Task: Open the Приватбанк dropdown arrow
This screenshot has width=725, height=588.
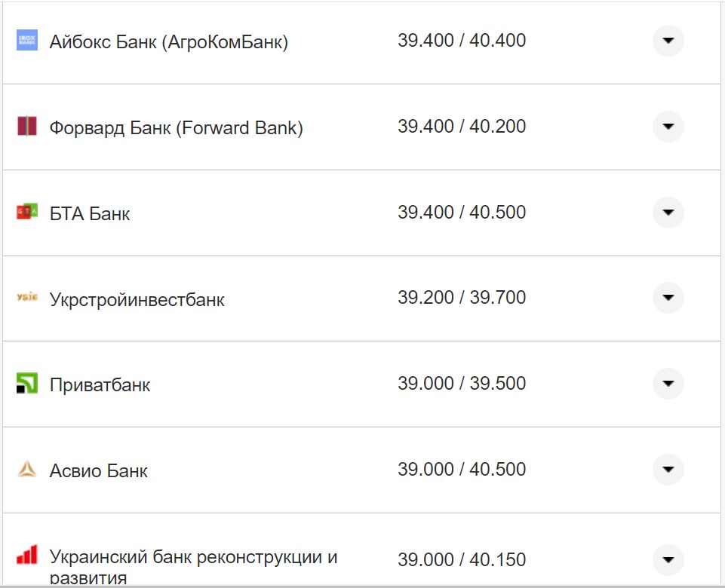Action: pos(668,383)
